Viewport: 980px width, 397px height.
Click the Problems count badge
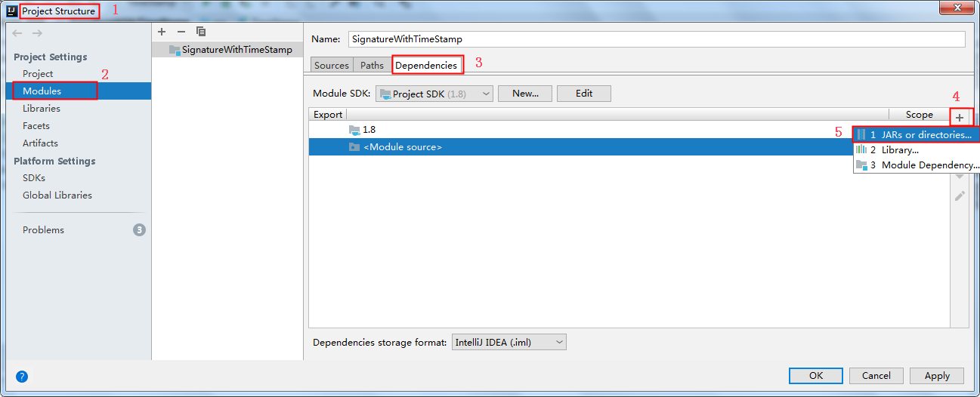pyautogui.click(x=139, y=229)
